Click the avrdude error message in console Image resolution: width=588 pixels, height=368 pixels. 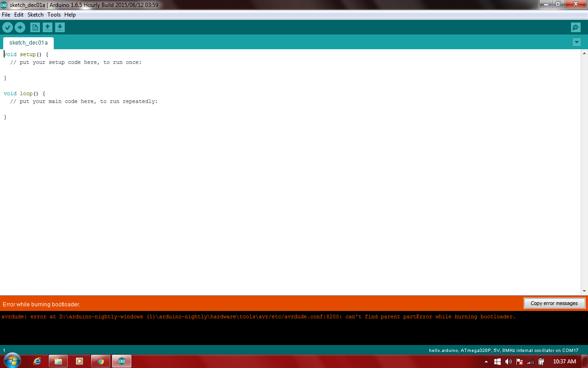259,316
